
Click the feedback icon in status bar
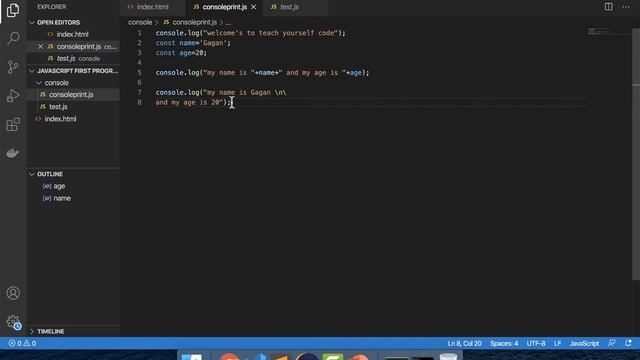(x=611, y=343)
